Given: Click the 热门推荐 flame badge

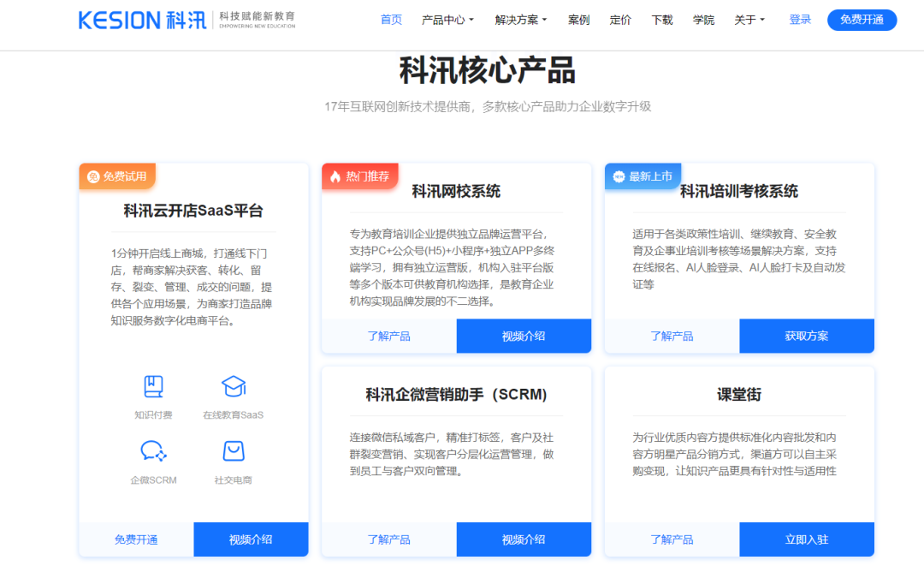Looking at the screenshot, I should point(360,176).
